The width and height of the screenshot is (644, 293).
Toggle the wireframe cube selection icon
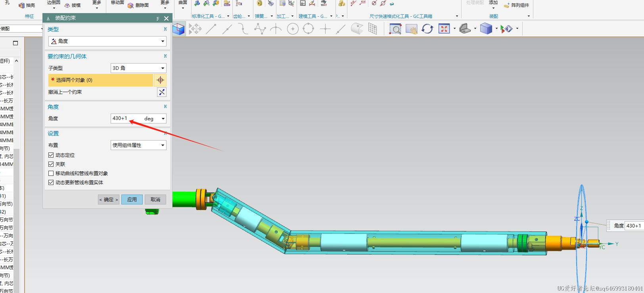pos(179,29)
